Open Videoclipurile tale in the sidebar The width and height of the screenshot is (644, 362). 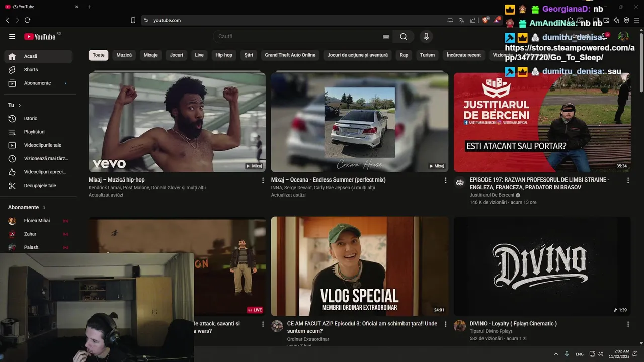[x=38, y=145]
